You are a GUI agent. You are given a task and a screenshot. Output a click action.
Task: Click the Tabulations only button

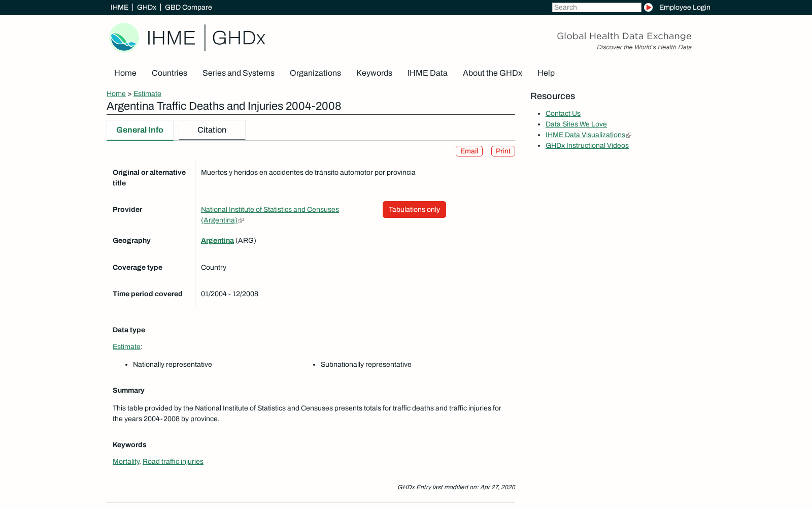(x=414, y=210)
